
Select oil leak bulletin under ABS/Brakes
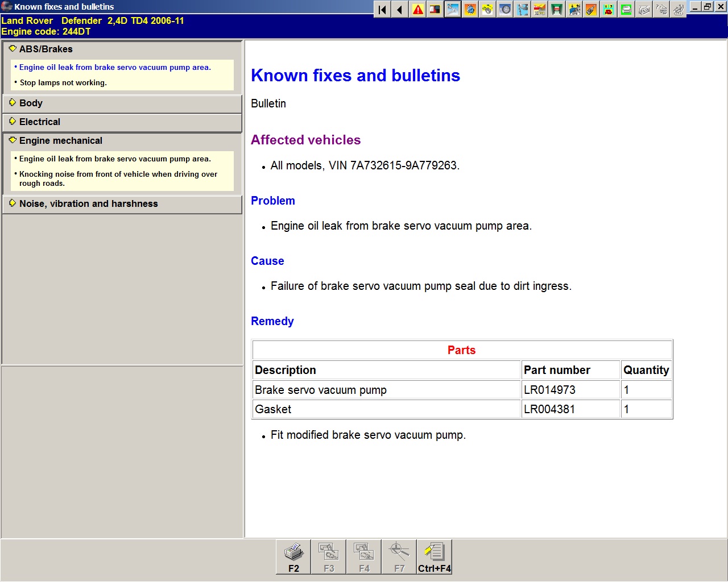(x=115, y=67)
